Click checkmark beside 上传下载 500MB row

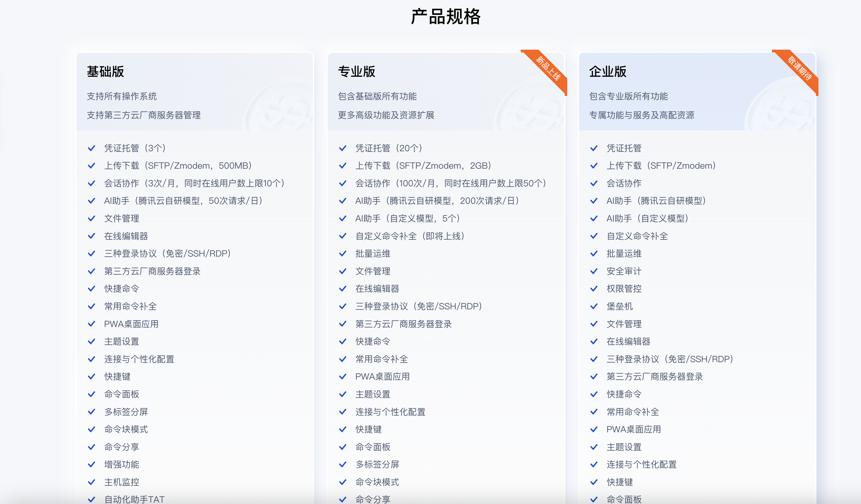pyautogui.click(x=91, y=166)
